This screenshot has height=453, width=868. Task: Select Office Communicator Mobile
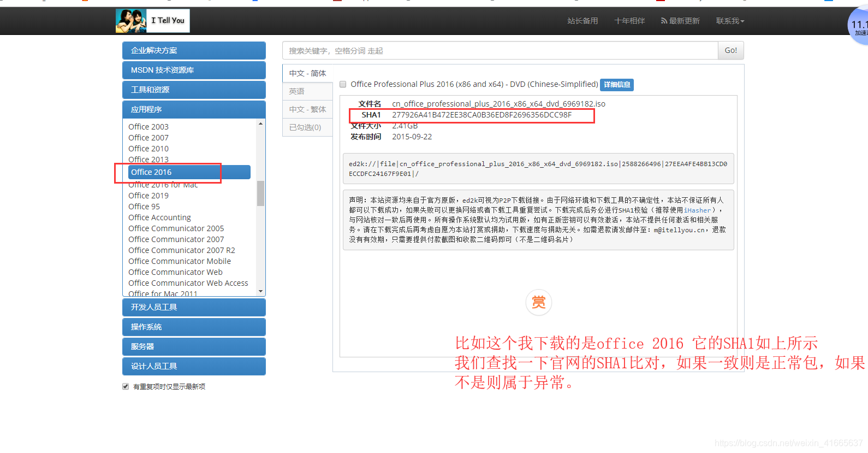pos(180,261)
